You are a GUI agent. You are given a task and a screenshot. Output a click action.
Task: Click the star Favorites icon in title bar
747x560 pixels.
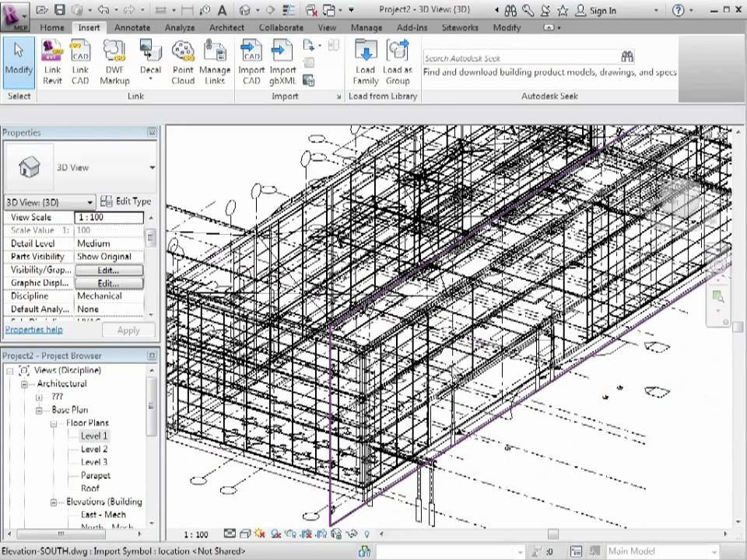[563, 10]
